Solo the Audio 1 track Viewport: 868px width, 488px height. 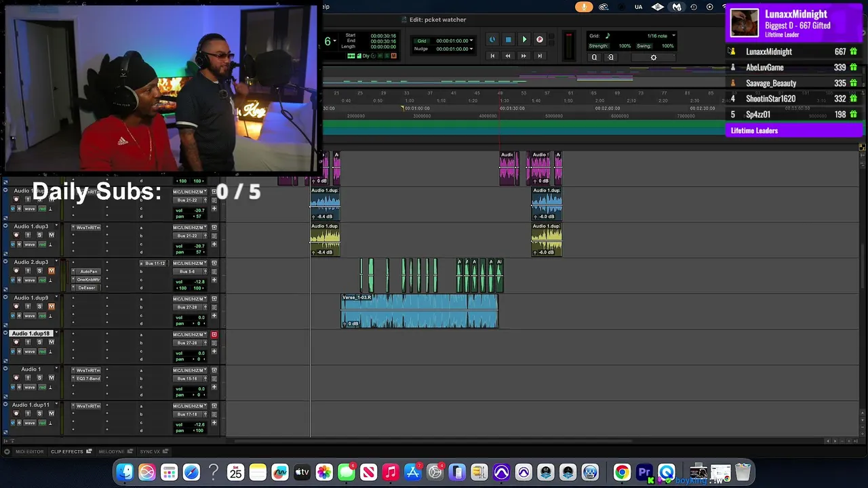[x=39, y=378]
